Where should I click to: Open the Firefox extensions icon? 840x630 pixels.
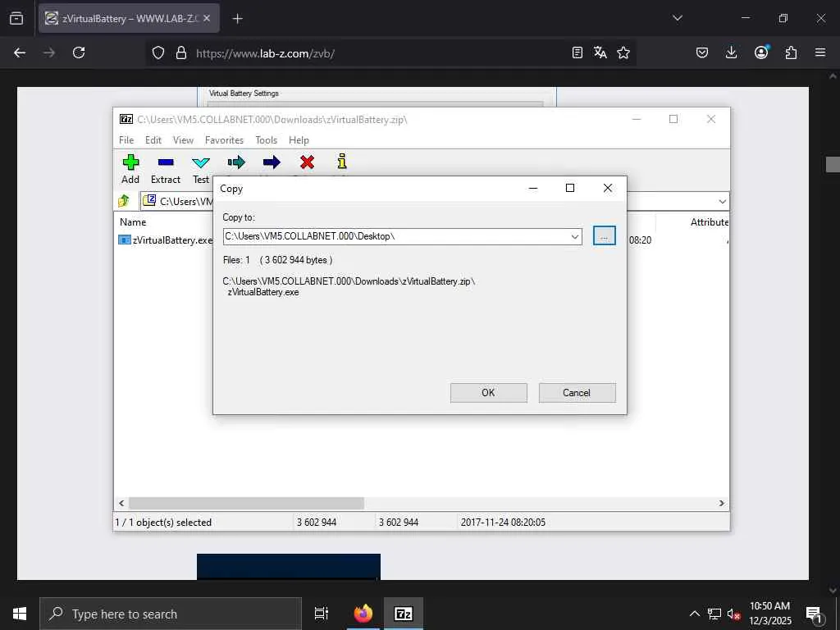(x=791, y=52)
